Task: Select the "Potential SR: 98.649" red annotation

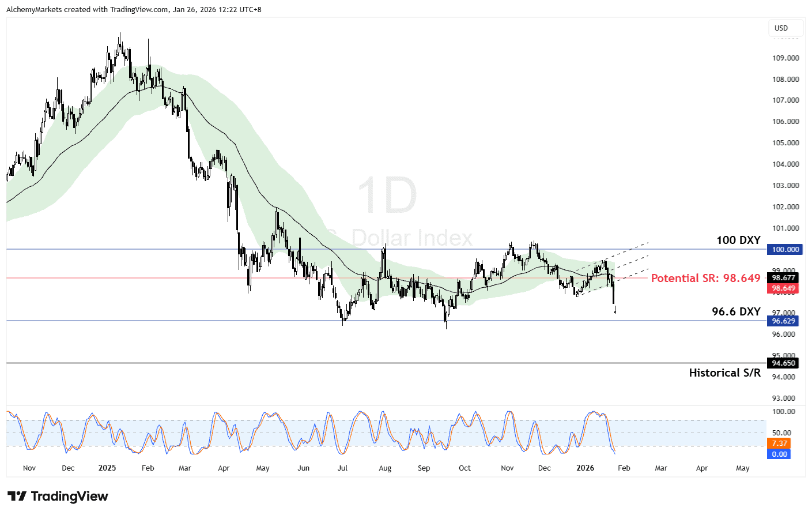Action: [x=705, y=279]
